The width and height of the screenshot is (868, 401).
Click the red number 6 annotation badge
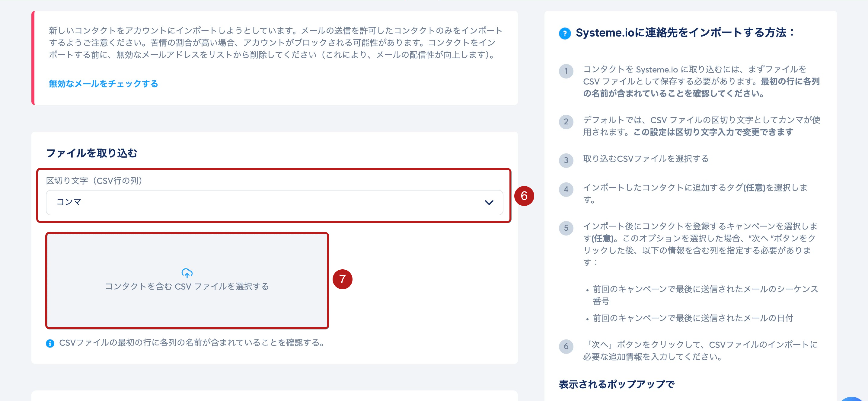524,196
